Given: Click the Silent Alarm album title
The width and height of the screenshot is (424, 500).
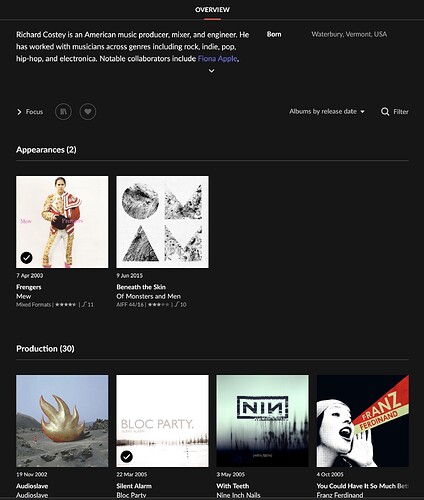Looking at the screenshot, I should pyautogui.click(x=134, y=486).
